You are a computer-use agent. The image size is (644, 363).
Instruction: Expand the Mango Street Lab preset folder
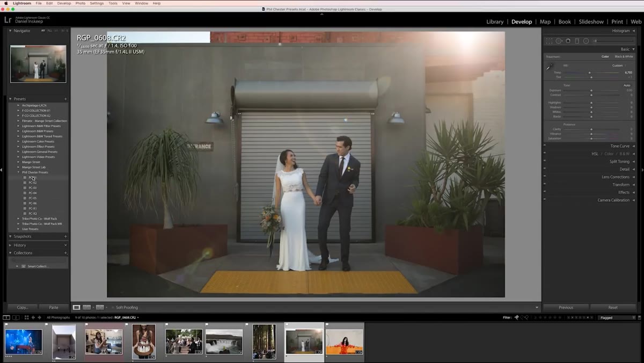tap(18, 167)
